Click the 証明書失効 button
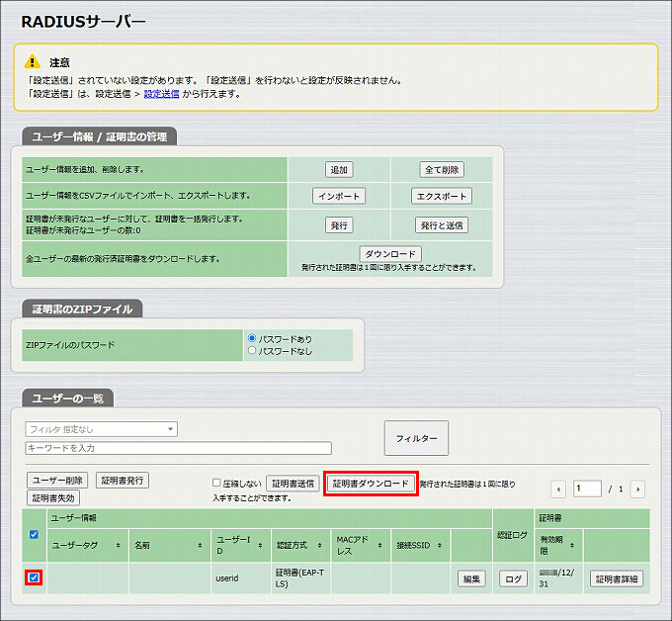The width and height of the screenshot is (672, 621). click(x=53, y=498)
